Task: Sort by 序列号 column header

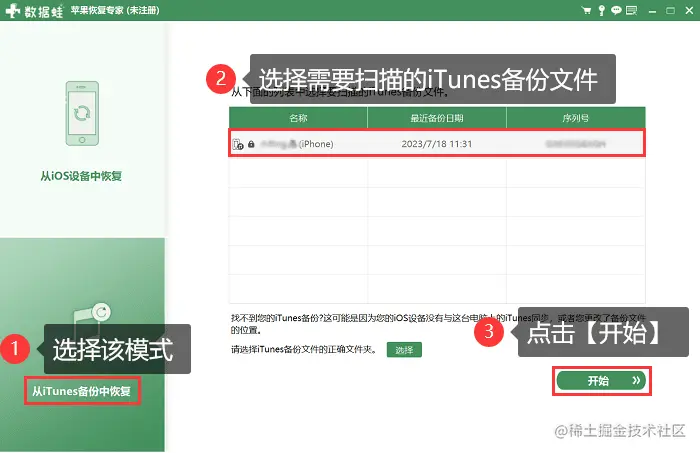Action: (575, 118)
